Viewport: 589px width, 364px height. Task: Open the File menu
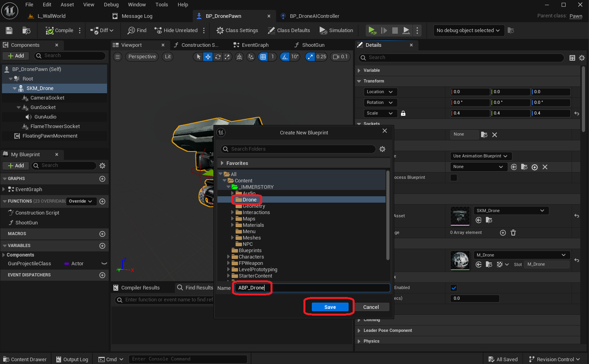coord(29,5)
